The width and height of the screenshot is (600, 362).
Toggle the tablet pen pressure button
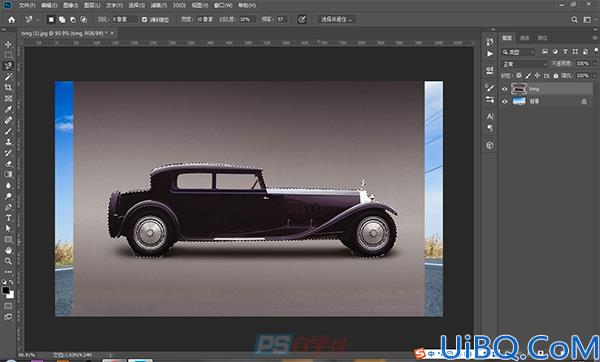[x=302, y=20]
